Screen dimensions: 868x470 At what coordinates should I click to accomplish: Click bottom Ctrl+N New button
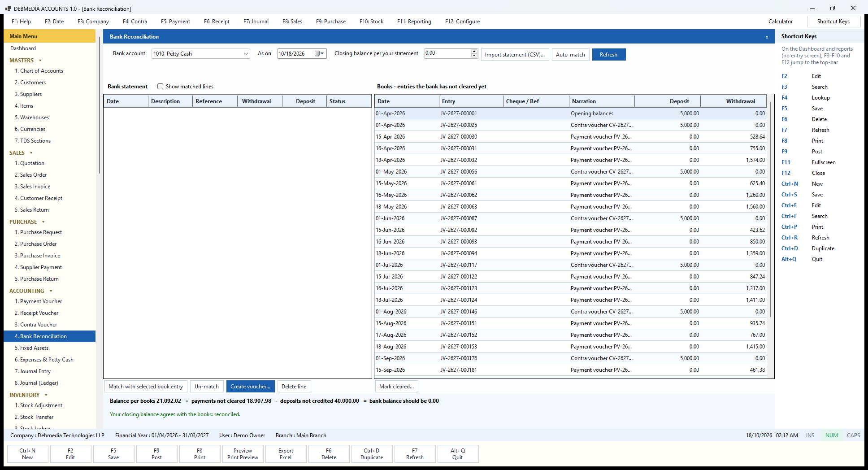[x=27, y=454]
